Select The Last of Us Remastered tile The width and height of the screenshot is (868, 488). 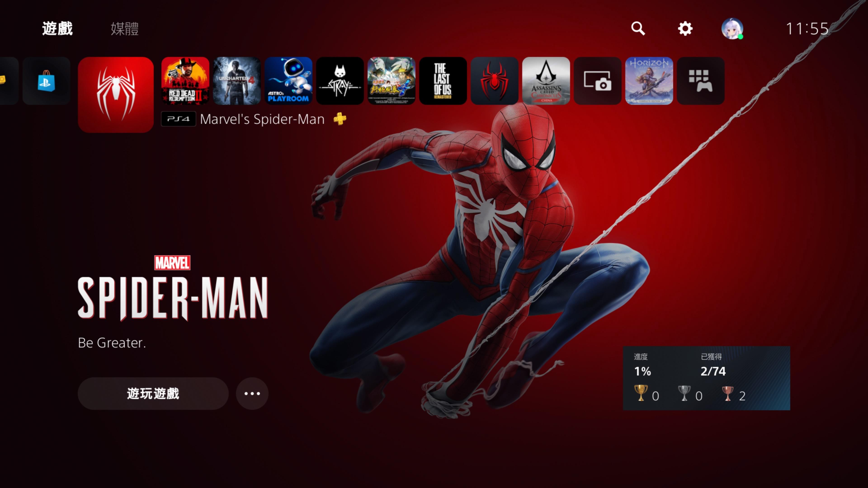tap(443, 81)
